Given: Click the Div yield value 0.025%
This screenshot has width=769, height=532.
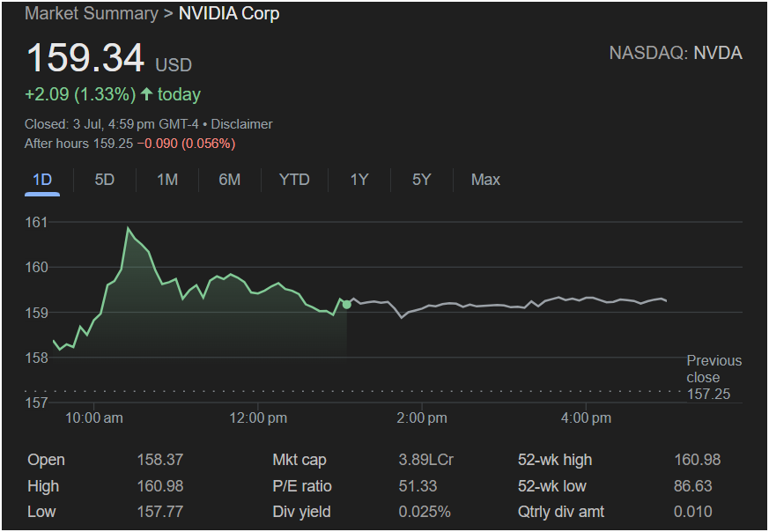Looking at the screenshot, I should [425, 512].
